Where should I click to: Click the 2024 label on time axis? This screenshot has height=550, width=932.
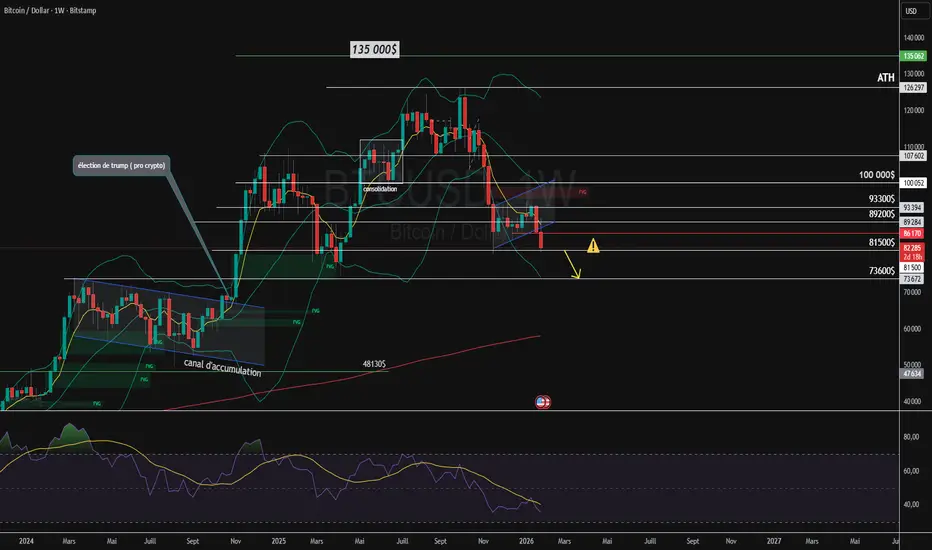26,541
